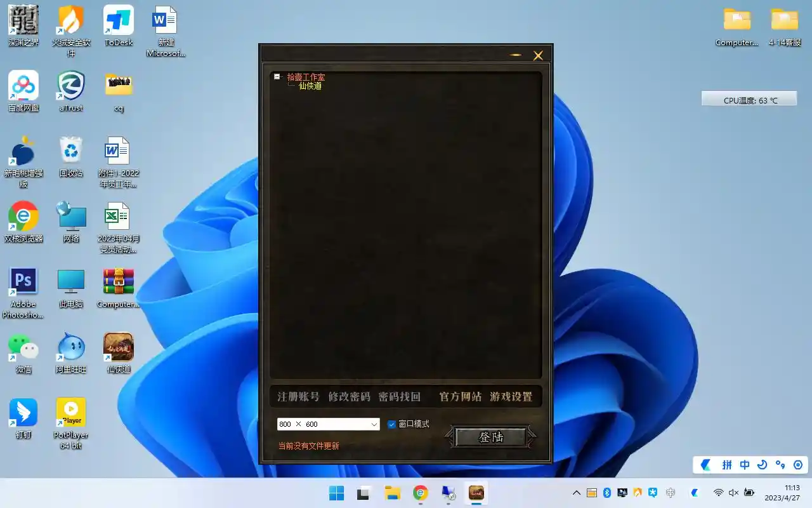Open 微信 desktop shortcut
The height and width of the screenshot is (508, 812).
23,353
